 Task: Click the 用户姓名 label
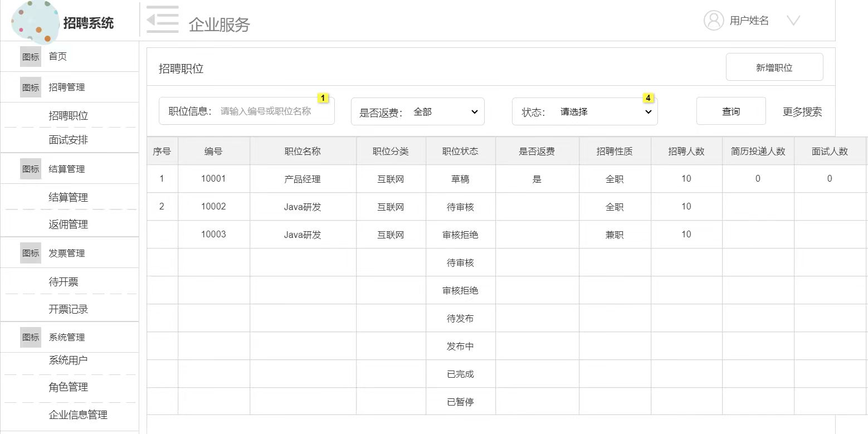(749, 21)
